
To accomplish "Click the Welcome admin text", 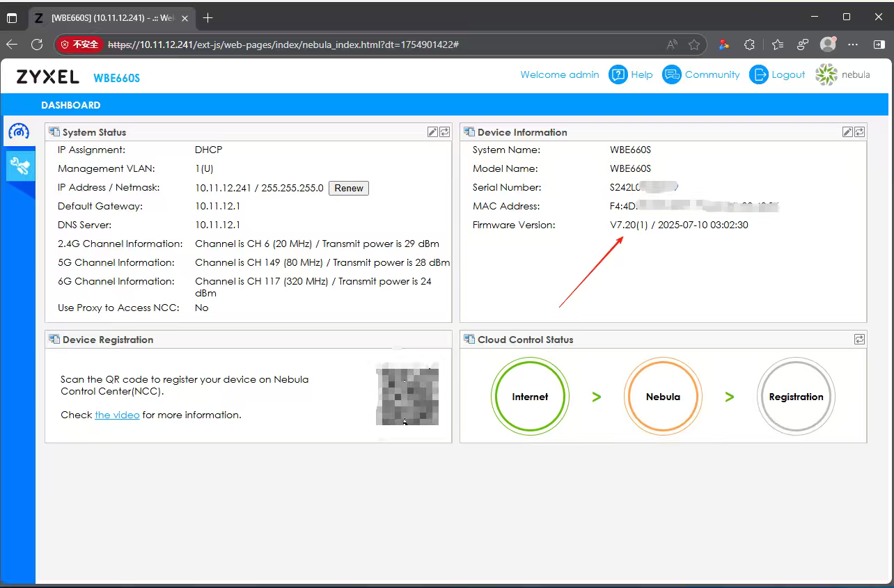I will coord(560,74).
